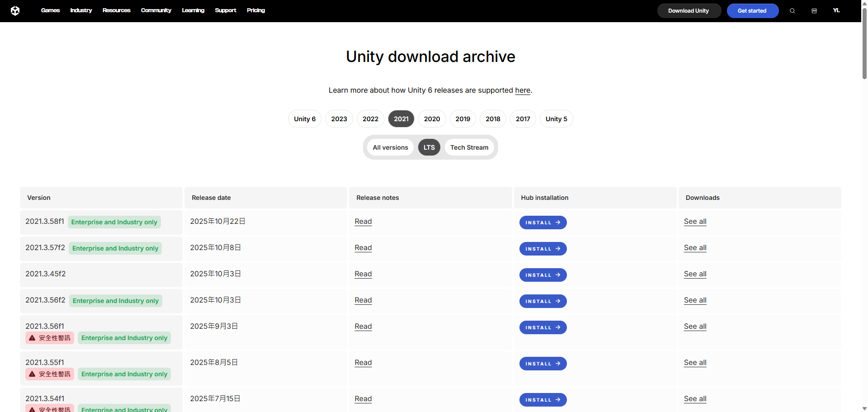Install Unity 2021.3.57f2 via Hub
The width and height of the screenshot is (868, 412).
click(543, 249)
